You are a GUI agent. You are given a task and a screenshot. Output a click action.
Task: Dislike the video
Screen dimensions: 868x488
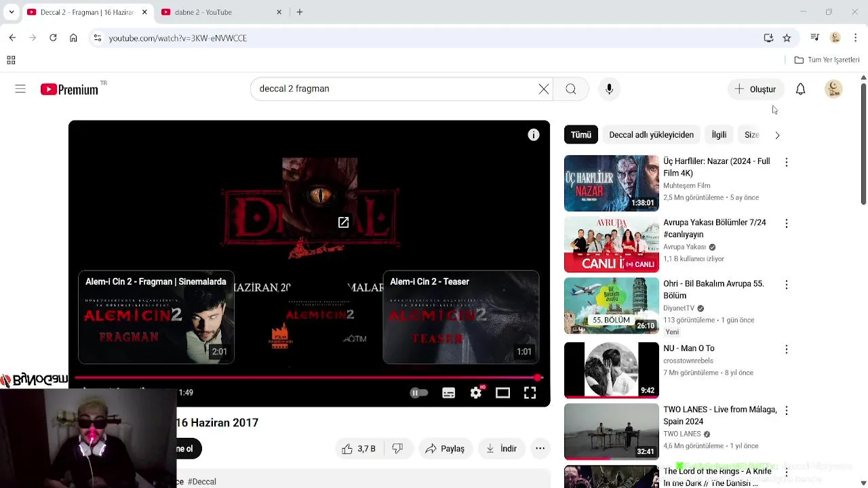click(x=397, y=449)
